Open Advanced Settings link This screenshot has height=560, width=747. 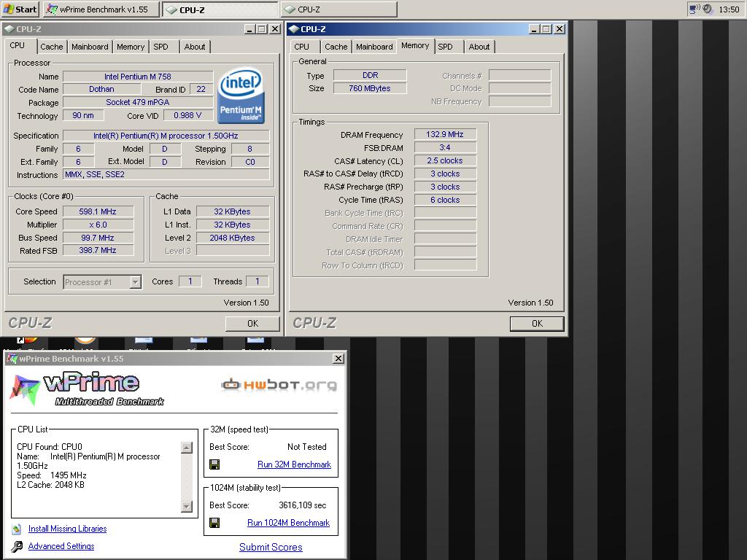click(x=61, y=546)
